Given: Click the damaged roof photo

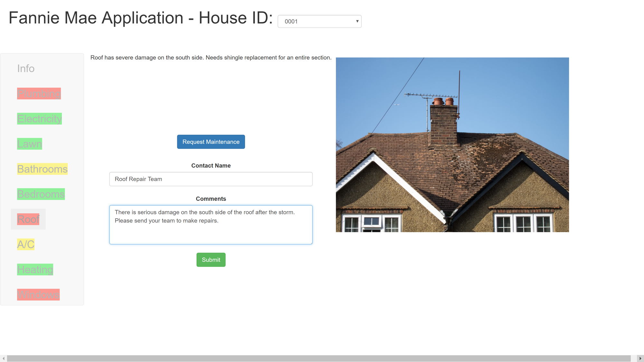Looking at the screenshot, I should 452,145.
